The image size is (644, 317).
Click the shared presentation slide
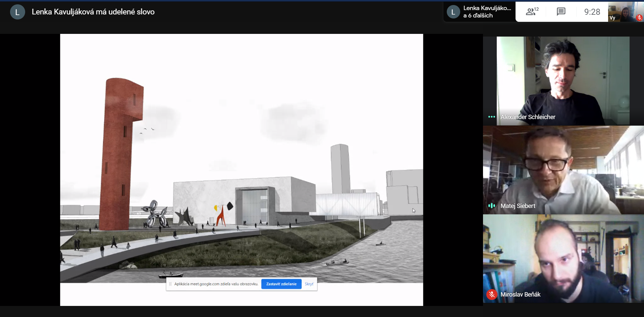241,170
